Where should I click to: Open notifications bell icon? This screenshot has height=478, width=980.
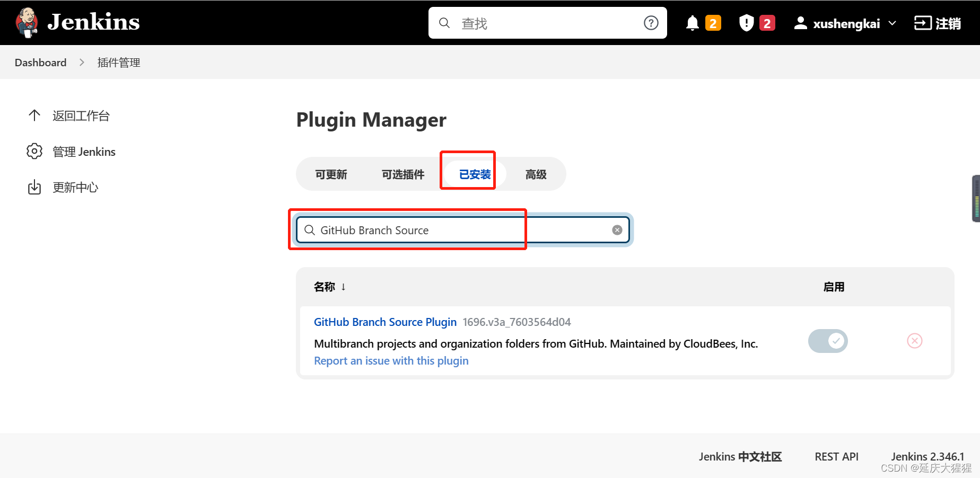coord(692,23)
